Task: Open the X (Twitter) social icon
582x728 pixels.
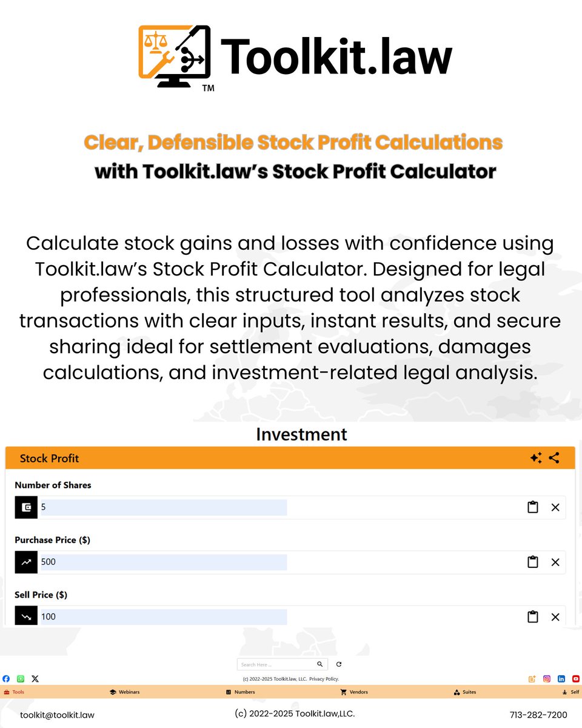Action: click(x=35, y=679)
